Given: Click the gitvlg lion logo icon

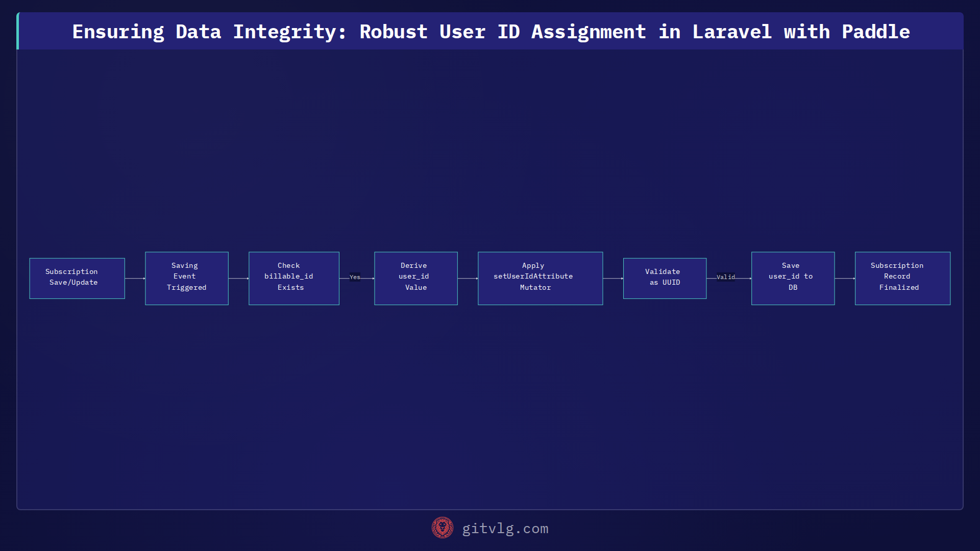Looking at the screenshot, I should click(443, 528).
